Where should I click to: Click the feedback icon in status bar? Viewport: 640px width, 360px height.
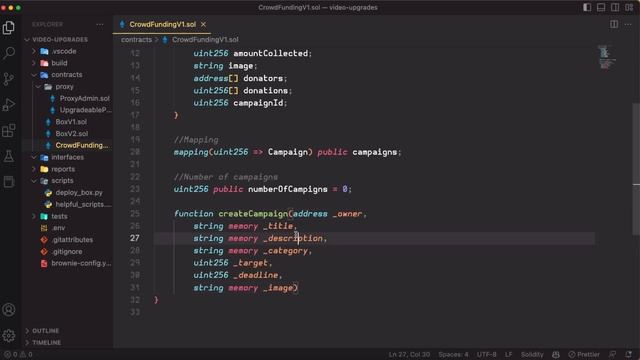(x=612, y=354)
